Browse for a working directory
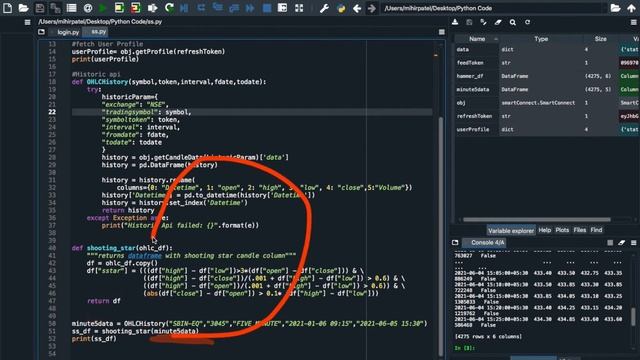Screen dimensions: 640x360 pyautogui.click(x=615, y=8)
